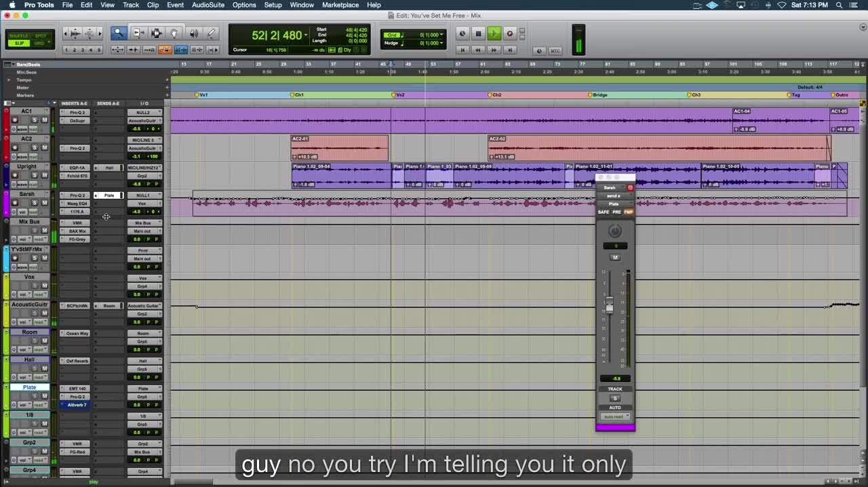Viewport: 868px width, 487px height.
Task: Click Return to Zero transport button
Action: click(x=462, y=50)
